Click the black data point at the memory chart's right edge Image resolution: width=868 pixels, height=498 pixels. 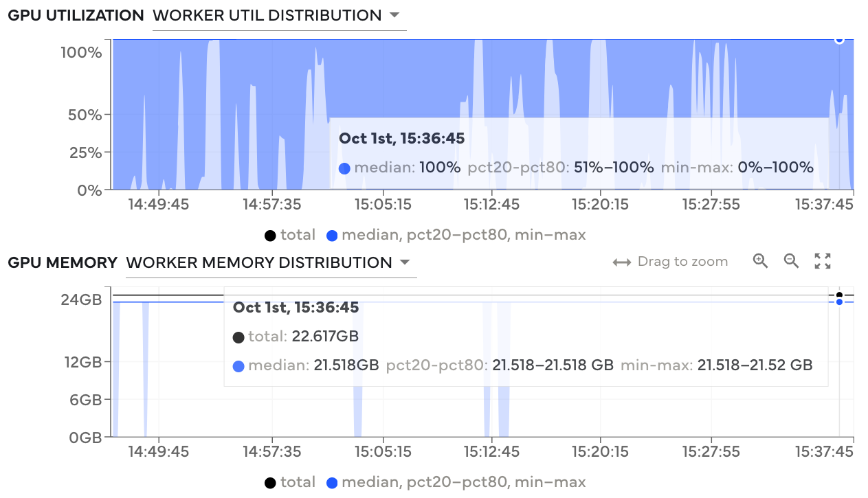pyautogui.click(x=839, y=294)
